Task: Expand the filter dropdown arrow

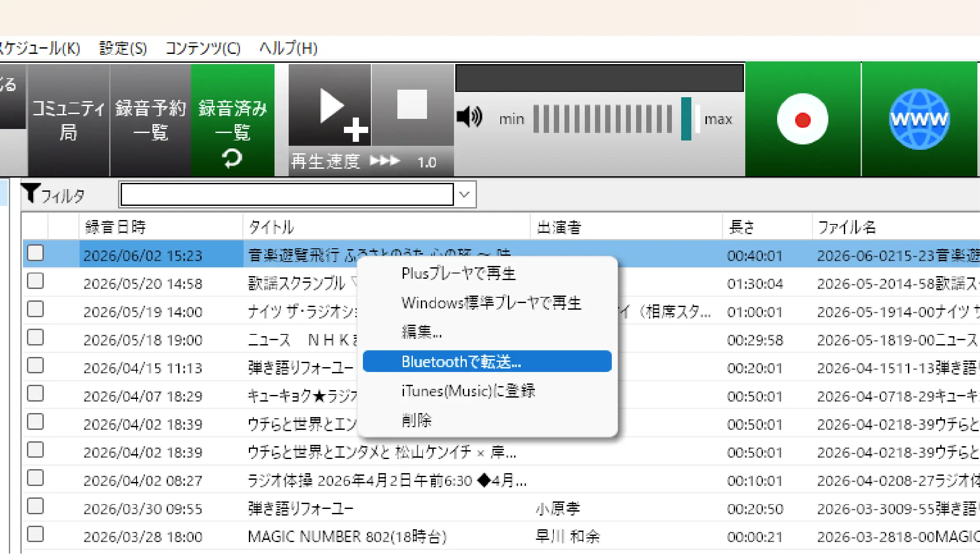Action: [464, 194]
